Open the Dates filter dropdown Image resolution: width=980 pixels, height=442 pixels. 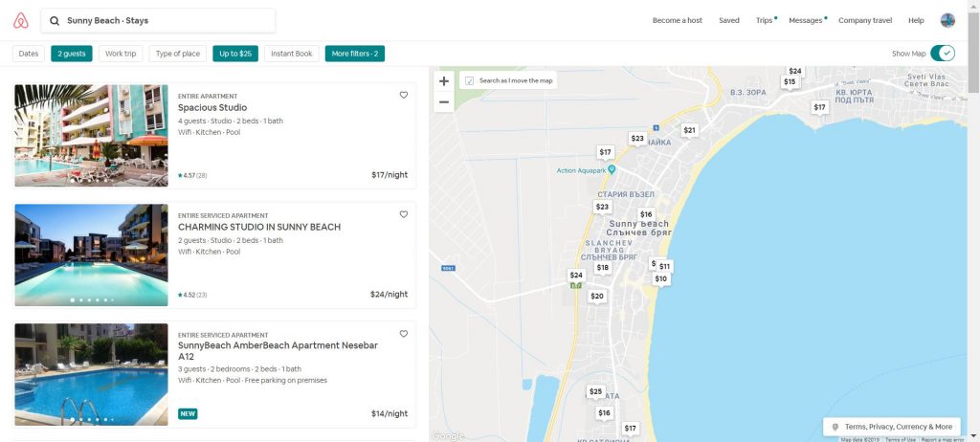pyautogui.click(x=29, y=54)
